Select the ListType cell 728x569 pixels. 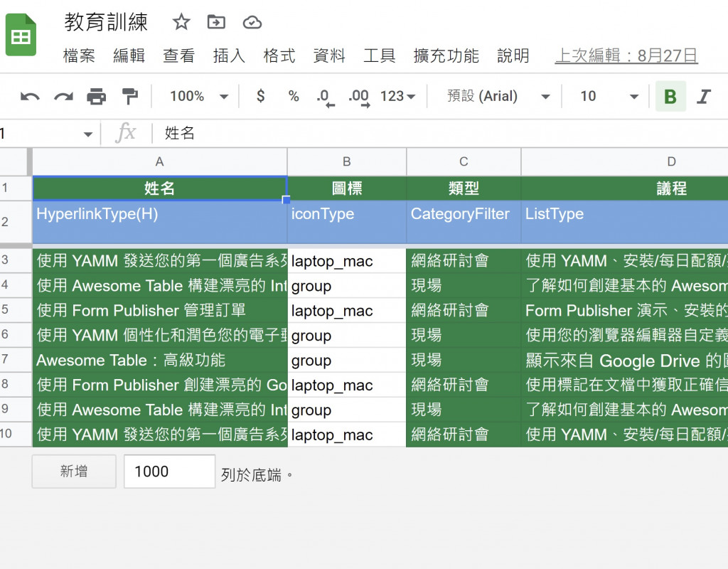tap(624, 222)
